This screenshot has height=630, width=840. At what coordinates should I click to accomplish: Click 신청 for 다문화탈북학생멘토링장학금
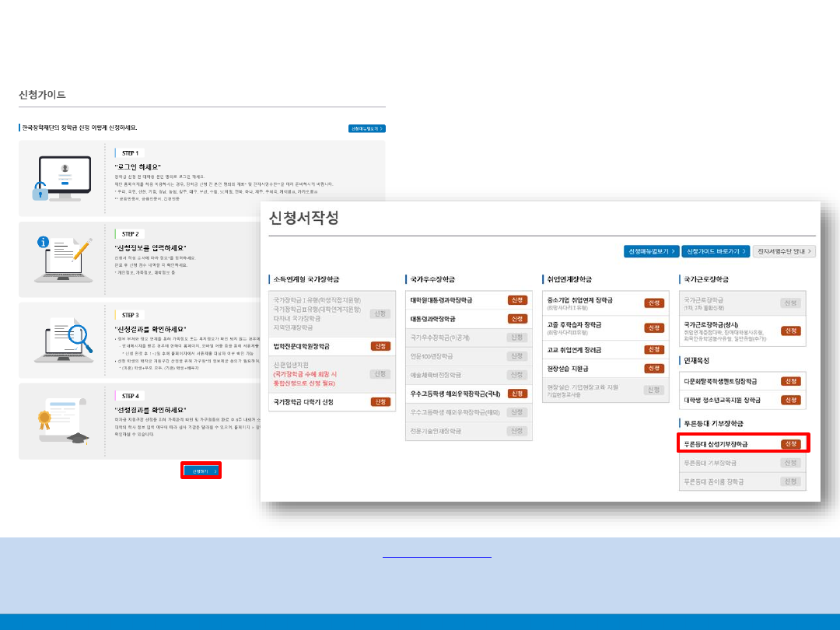tap(790, 381)
